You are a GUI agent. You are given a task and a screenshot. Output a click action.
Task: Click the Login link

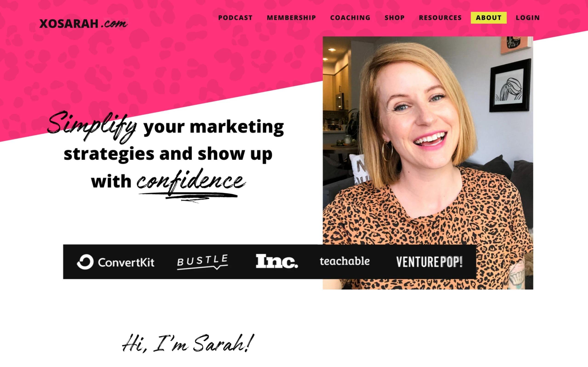click(x=528, y=18)
